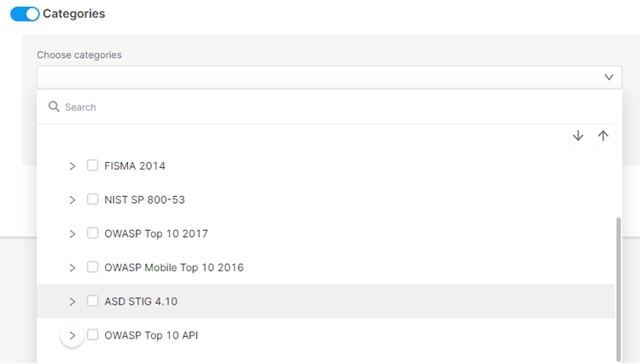Check the FISMA 2014 checkbox
This screenshot has height=364, width=640.
click(93, 165)
